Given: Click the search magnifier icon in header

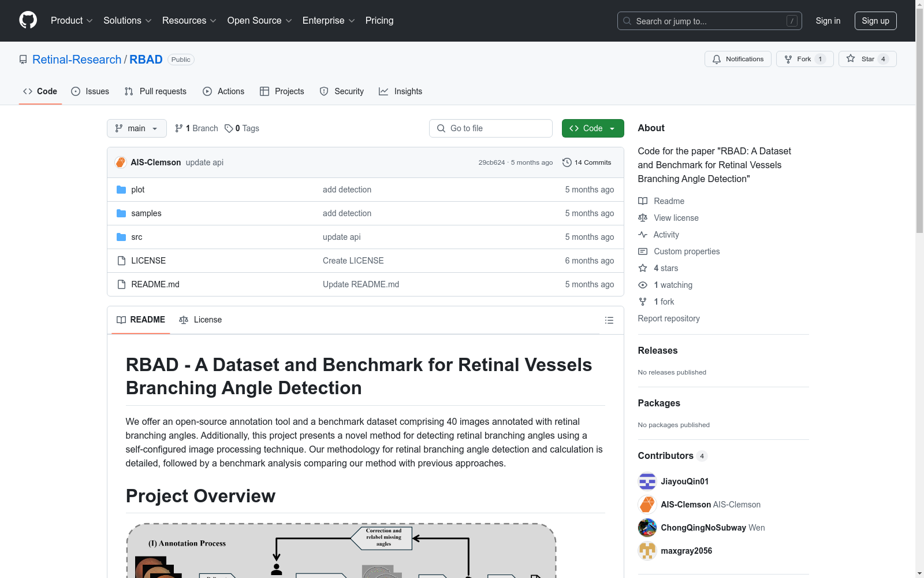Looking at the screenshot, I should [627, 21].
